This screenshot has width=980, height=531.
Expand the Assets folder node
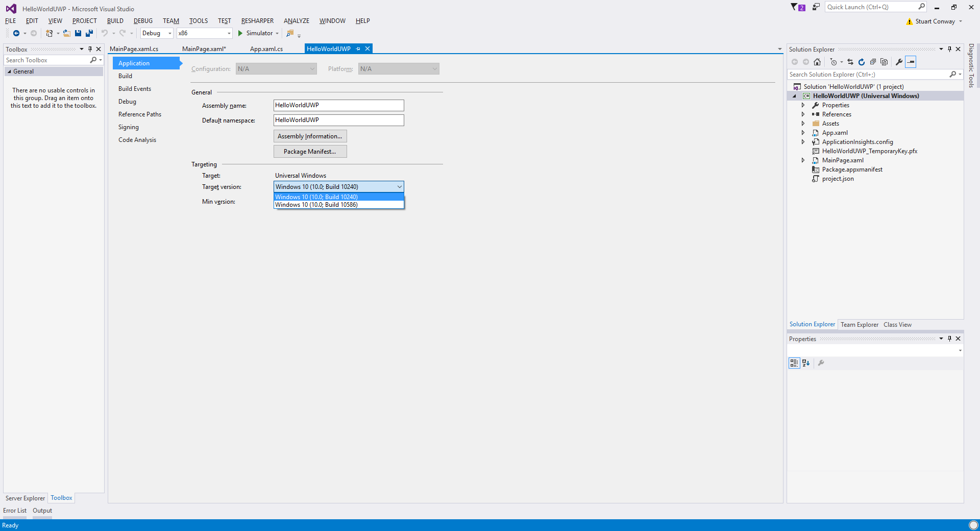[x=803, y=124]
